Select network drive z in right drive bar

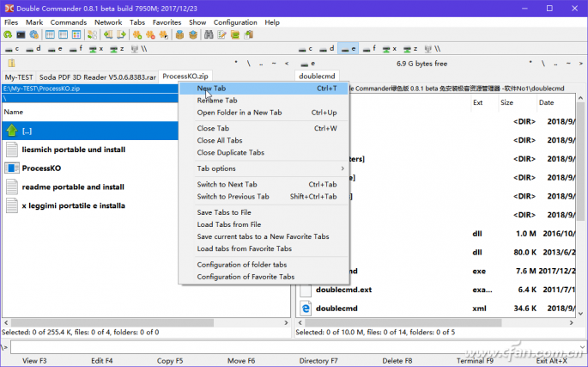click(x=410, y=49)
